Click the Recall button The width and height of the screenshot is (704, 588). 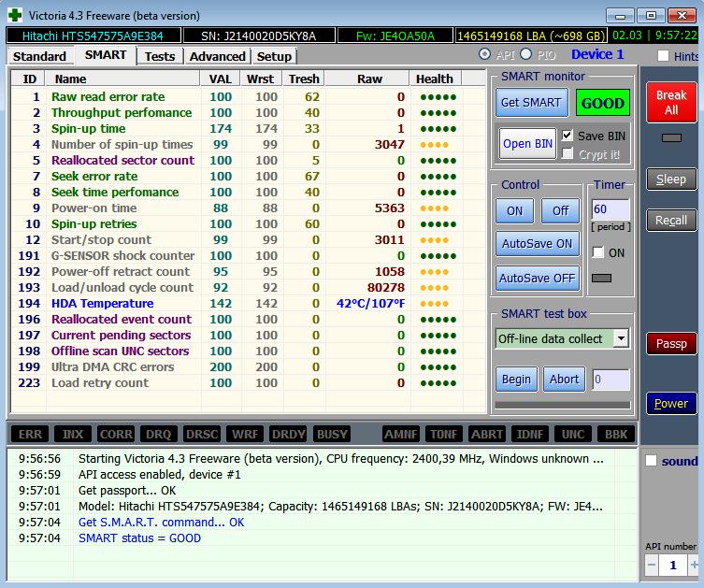click(x=671, y=220)
